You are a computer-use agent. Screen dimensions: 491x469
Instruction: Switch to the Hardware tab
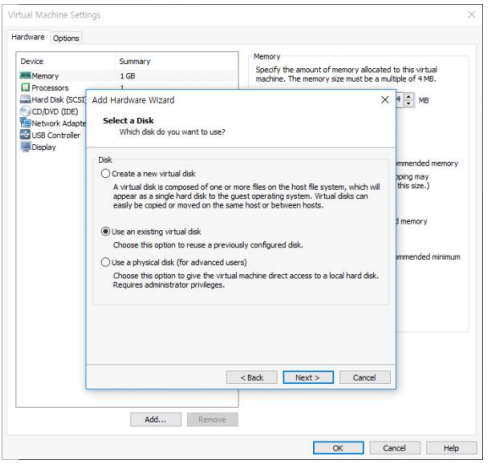click(28, 37)
